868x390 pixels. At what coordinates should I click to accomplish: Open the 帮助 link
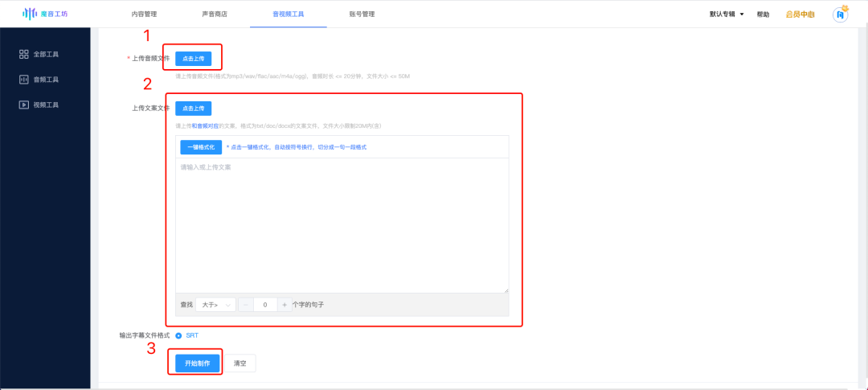point(763,15)
